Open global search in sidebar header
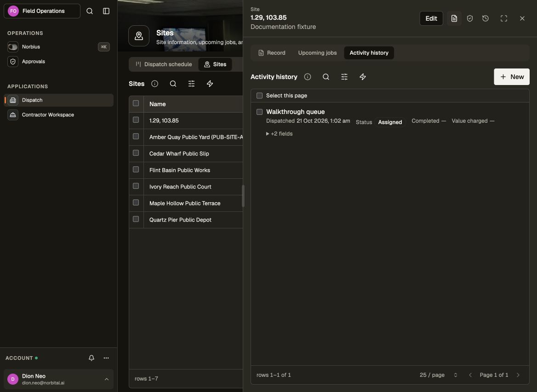The height and width of the screenshot is (392, 537). point(89,11)
